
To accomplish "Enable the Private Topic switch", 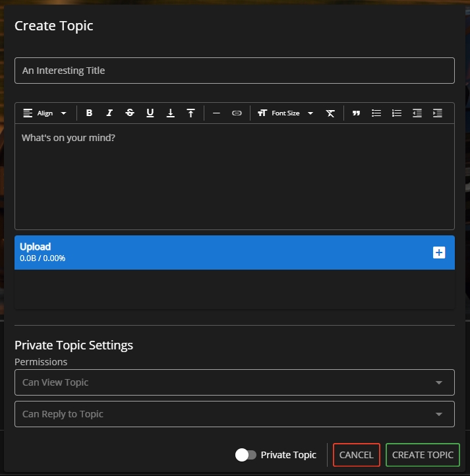I will [x=246, y=455].
